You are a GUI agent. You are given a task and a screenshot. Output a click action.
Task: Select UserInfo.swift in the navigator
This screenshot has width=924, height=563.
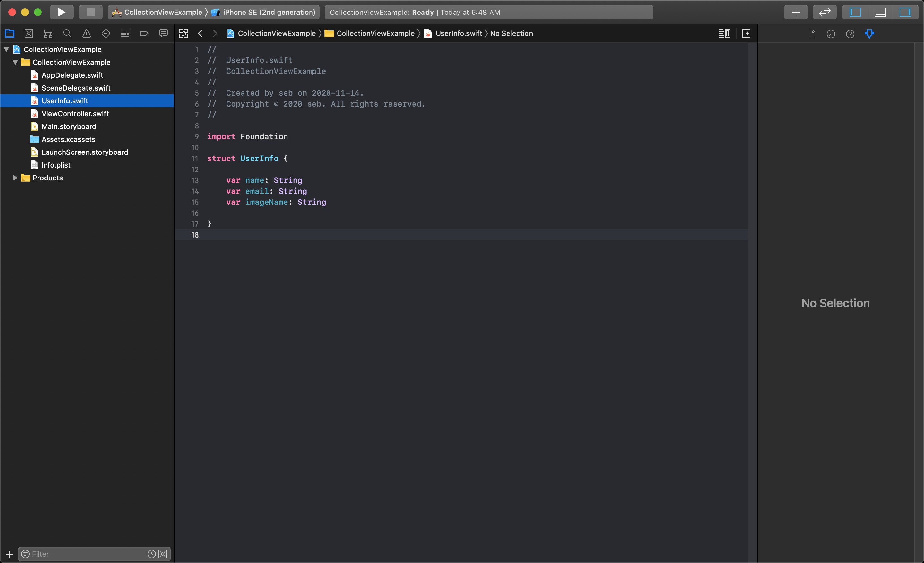[x=87, y=100]
